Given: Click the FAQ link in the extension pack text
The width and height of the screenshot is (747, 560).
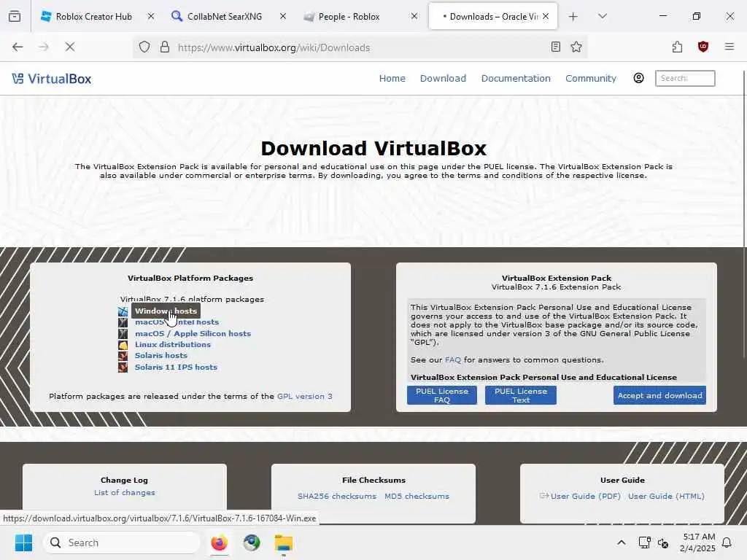Looking at the screenshot, I should tap(452, 359).
